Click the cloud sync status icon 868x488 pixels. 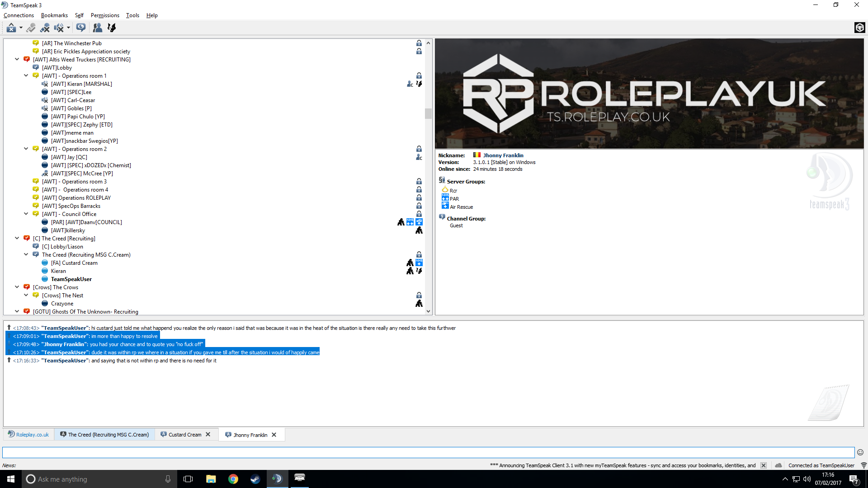pos(778,465)
